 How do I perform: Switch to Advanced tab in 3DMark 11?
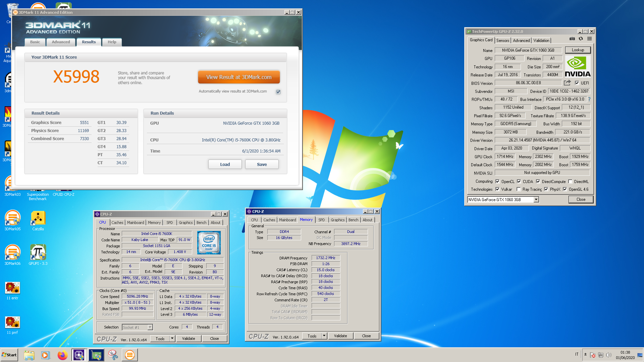click(61, 42)
